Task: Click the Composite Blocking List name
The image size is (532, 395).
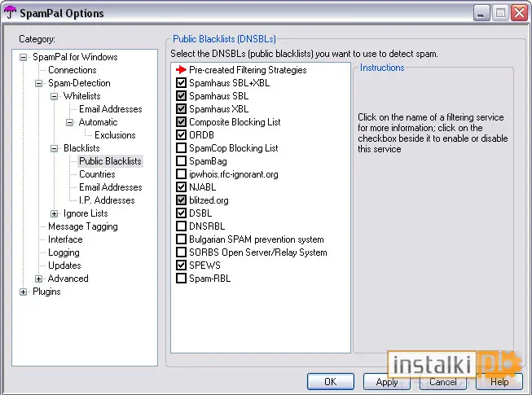Action: coord(235,122)
